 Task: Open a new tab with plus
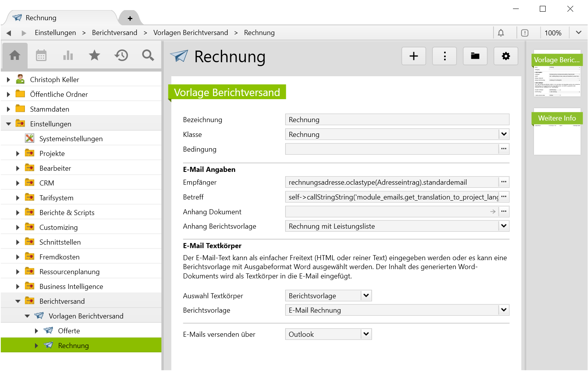(130, 18)
